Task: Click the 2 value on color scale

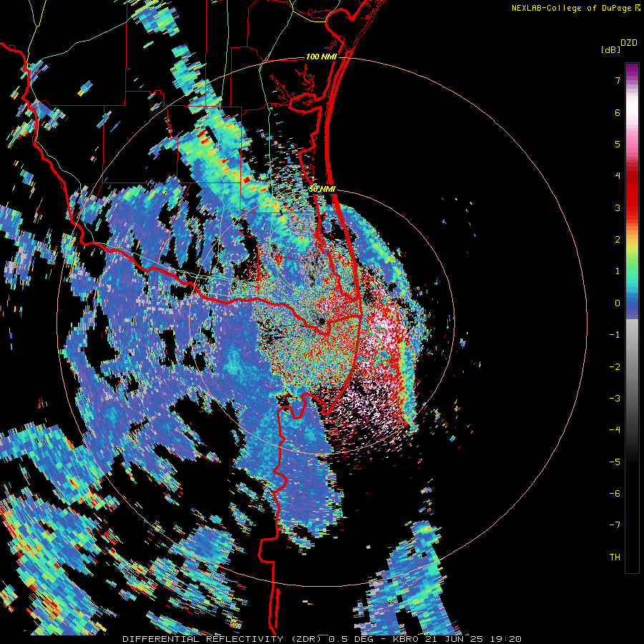Action: pos(618,240)
